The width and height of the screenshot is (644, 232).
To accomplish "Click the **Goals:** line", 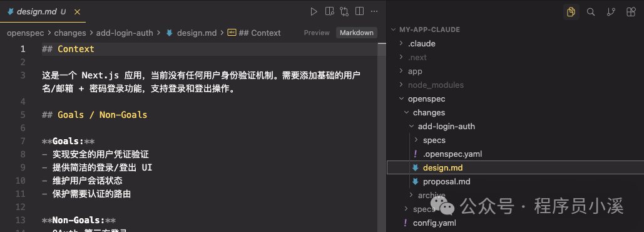I will click(68, 141).
